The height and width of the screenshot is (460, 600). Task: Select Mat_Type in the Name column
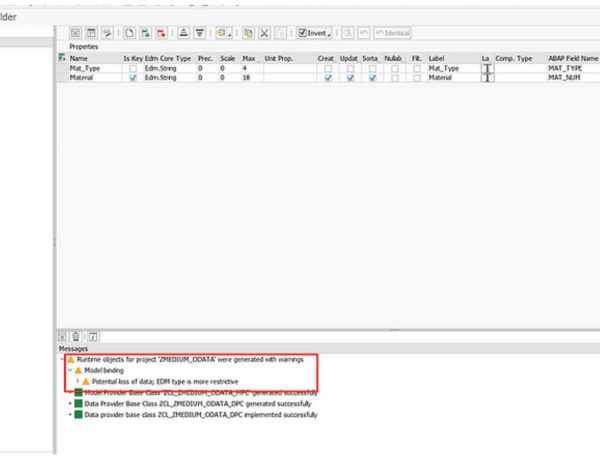pyautogui.click(x=85, y=68)
